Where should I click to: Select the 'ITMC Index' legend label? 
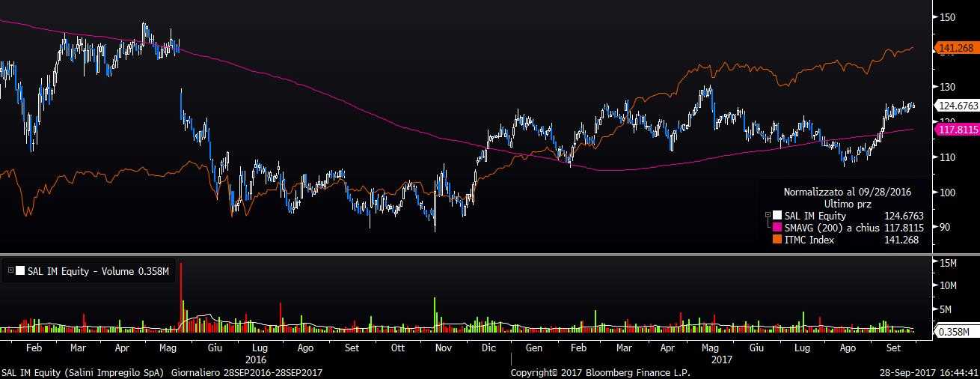click(x=809, y=240)
